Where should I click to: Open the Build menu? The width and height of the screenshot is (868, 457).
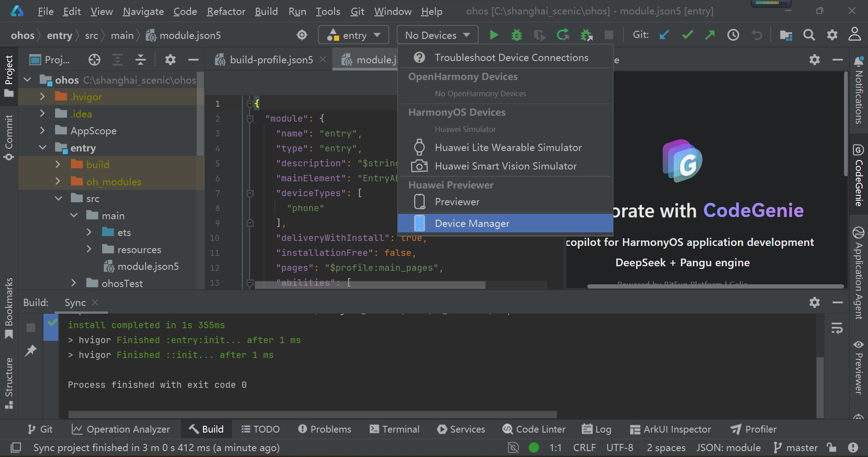tap(266, 11)
